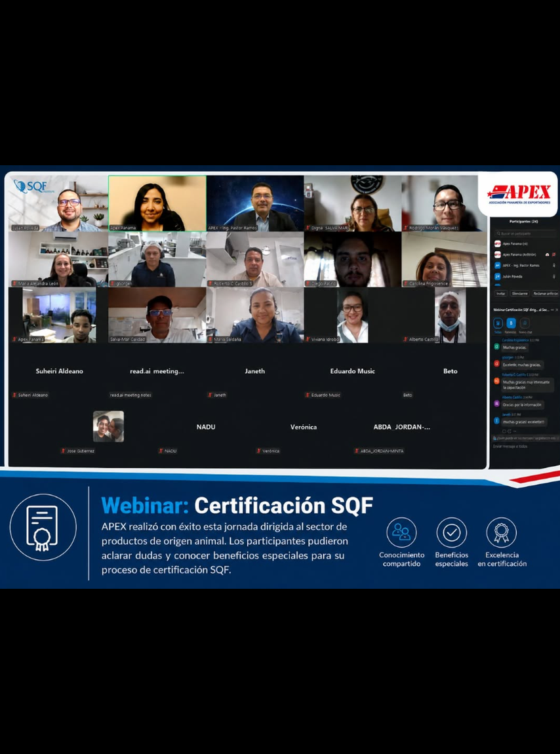Select the Todos chat tab icon

pos(498,323)
